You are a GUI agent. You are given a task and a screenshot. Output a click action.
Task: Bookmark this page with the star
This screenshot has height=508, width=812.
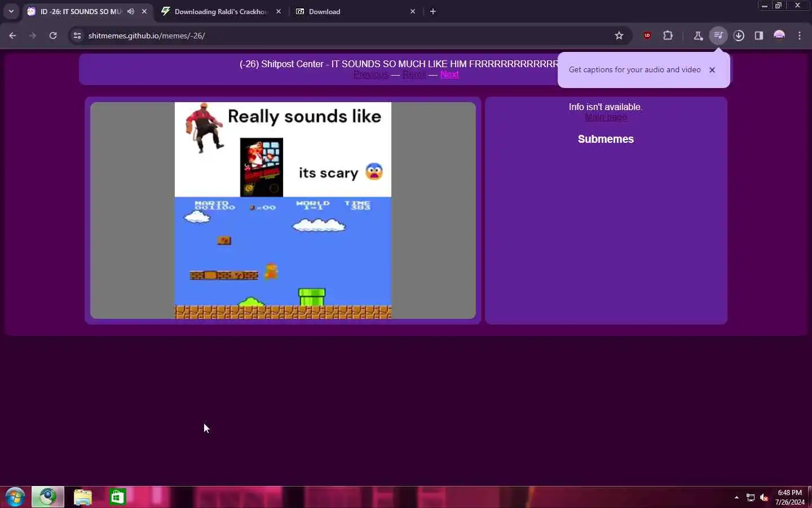tap(619, 36)
